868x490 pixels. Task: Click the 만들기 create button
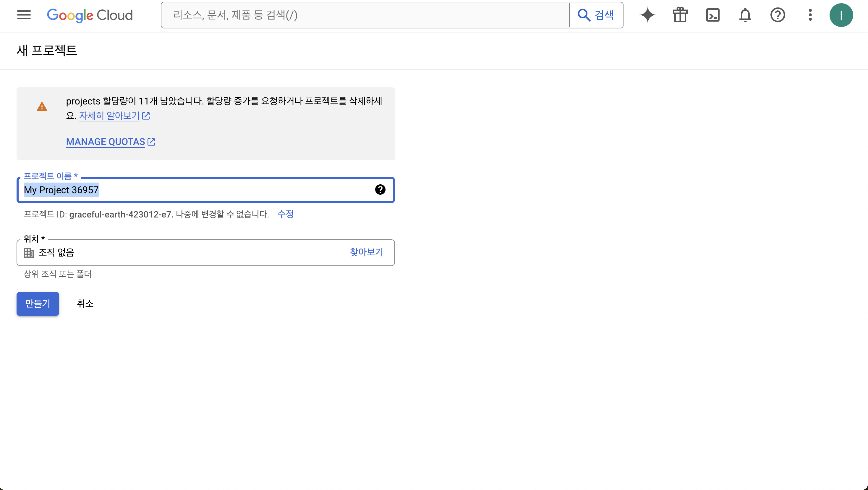pos(38,304)
